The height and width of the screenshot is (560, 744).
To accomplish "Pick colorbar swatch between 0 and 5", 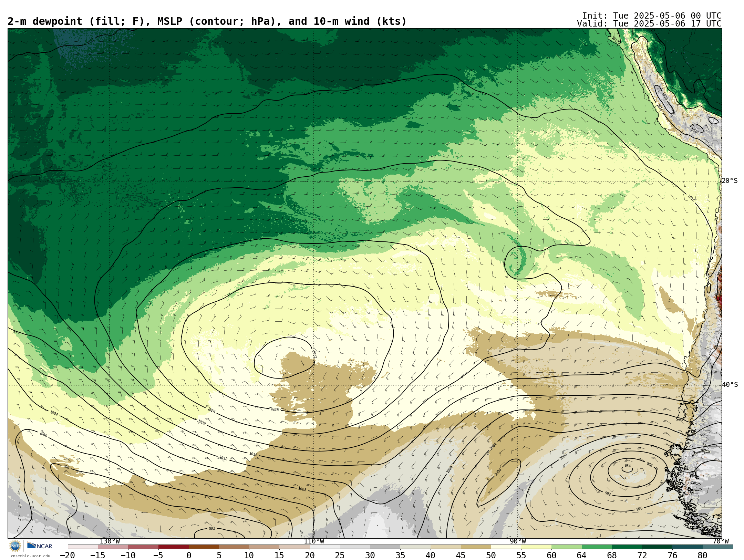I will [204, 547].
